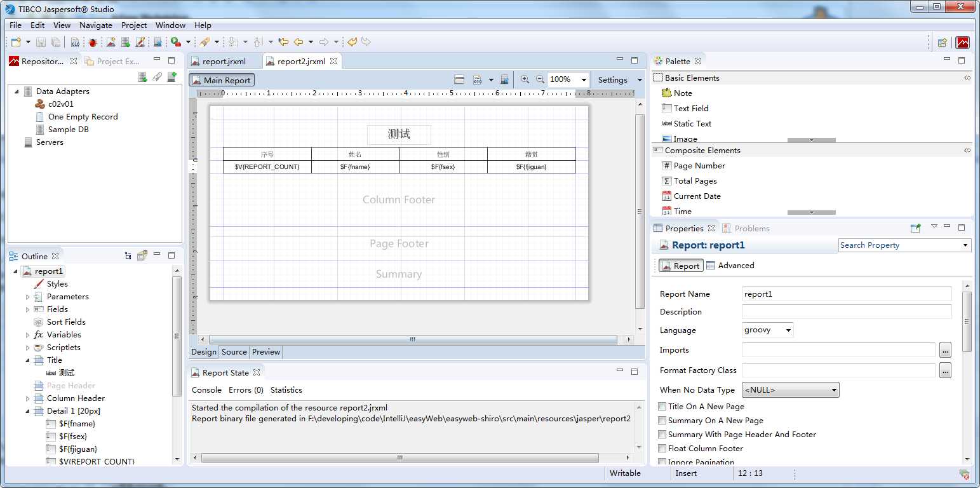The image size is (980, 488).
Task: Switch to the report.jrxml editor tab
Action: tap(225, 61)
